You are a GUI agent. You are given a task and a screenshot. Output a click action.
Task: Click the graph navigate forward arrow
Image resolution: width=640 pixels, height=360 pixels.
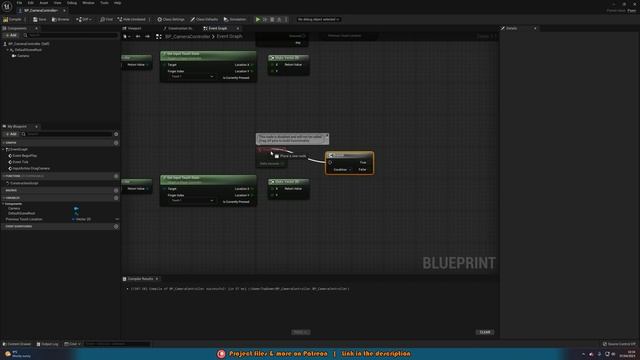(147, 36)
